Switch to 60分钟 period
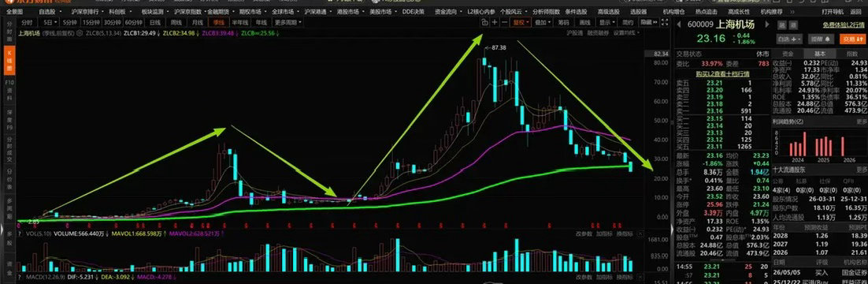Viewport: 868px width, 284px height. 133,22
